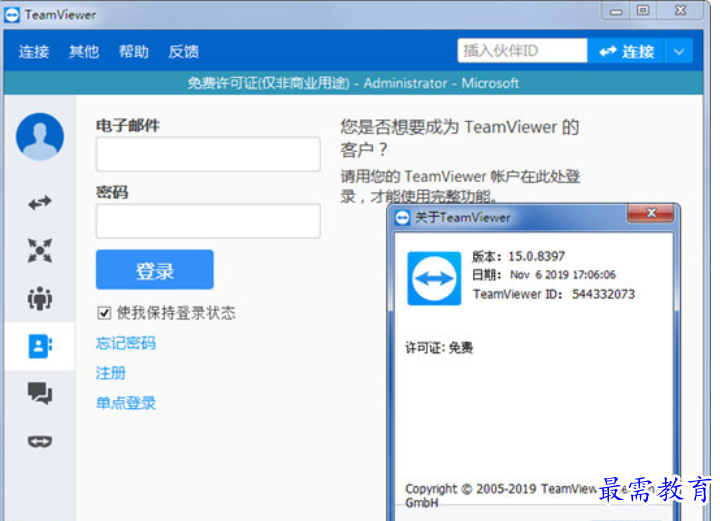Focus the 电子邮件 email input field
Screen dimensions: 720x521
(208, 154)
